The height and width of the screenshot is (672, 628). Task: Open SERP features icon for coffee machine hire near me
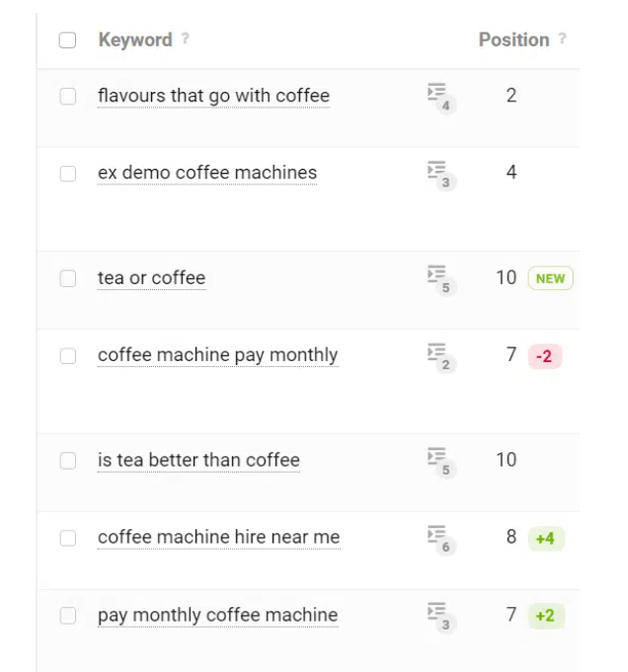[x=441, y=539]
